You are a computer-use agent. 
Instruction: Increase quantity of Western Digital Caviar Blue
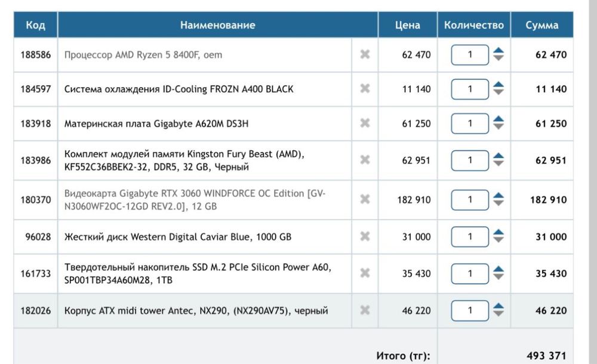point(498,232)
